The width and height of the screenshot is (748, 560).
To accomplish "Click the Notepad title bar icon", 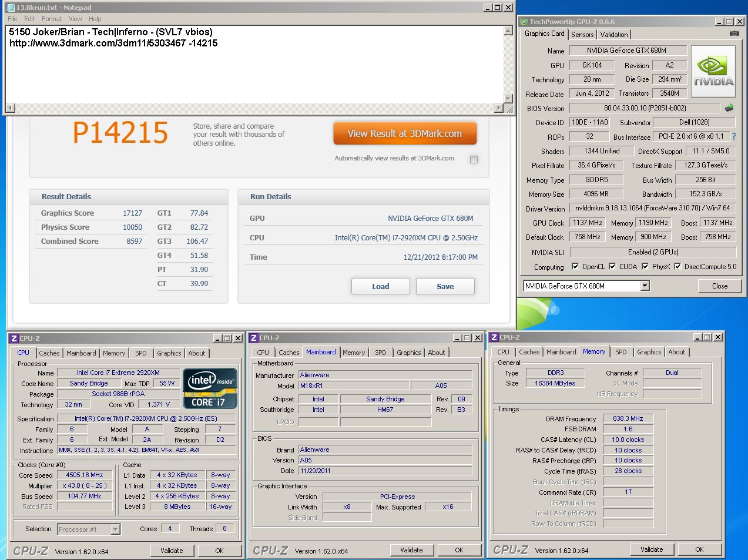I will (x=10, y=8).
